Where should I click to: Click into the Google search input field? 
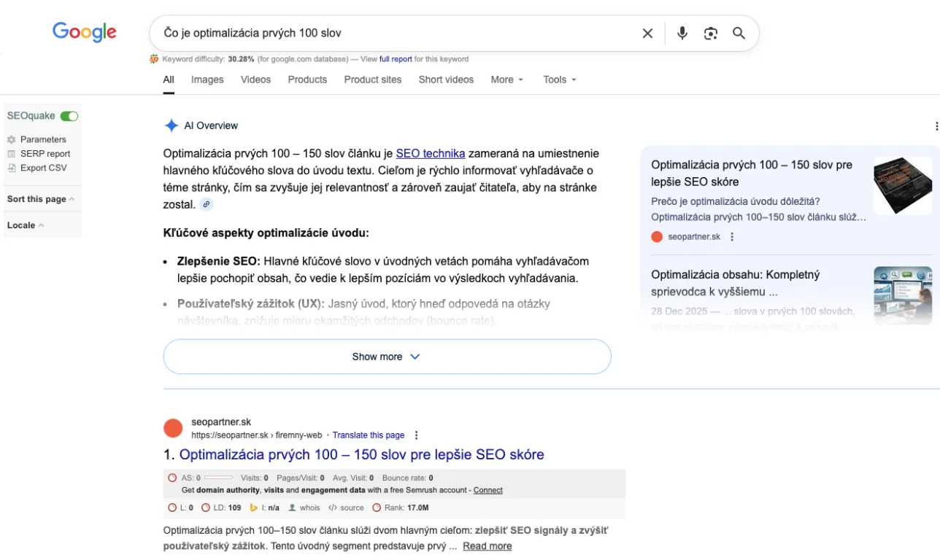(x=394, y=34)
